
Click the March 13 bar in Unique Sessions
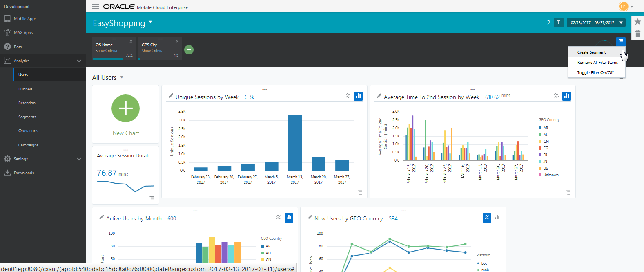(295, 143)
